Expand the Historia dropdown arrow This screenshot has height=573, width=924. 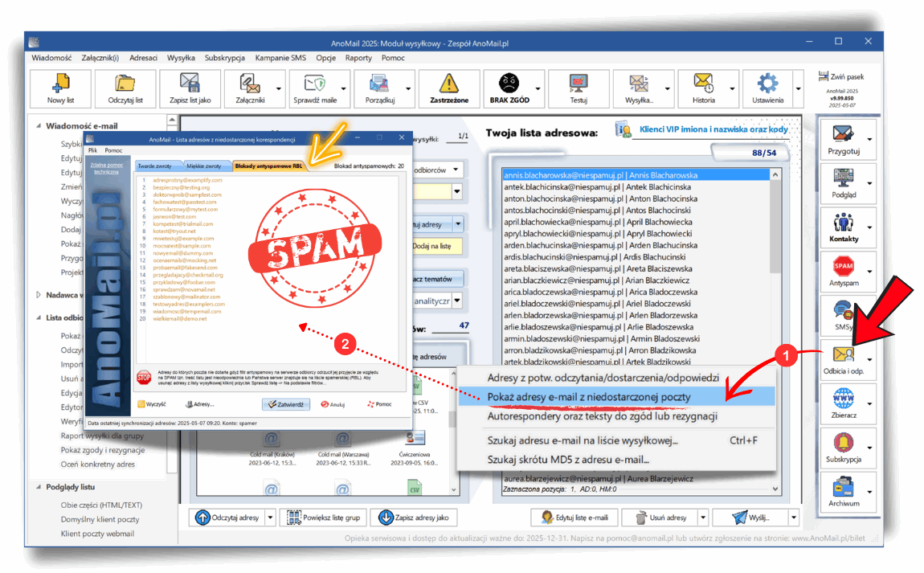[x=733, y=89]
